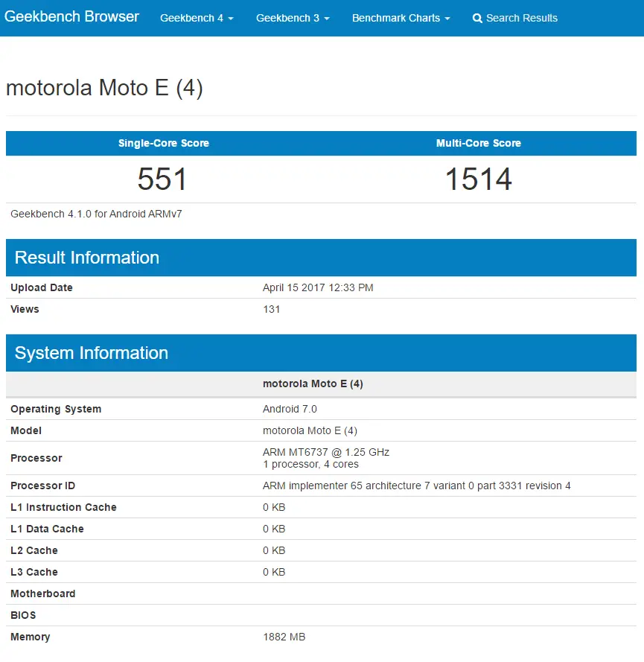Select the L1 Instruction Cache 0 KB value
This screenshot has width=644, height=662.
click(x=274, y=507)
